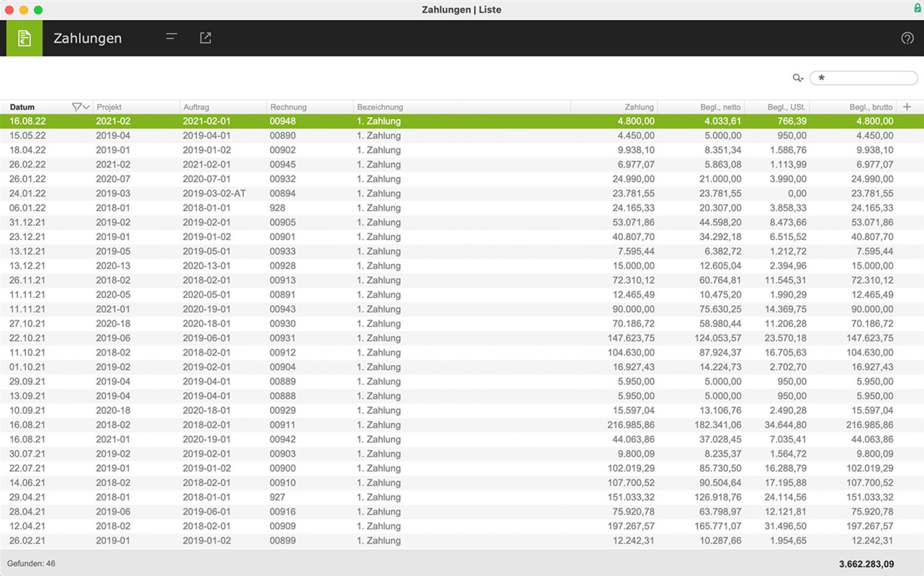
Task: Click the lock icon in the title bar
Action: click(917, 8)
